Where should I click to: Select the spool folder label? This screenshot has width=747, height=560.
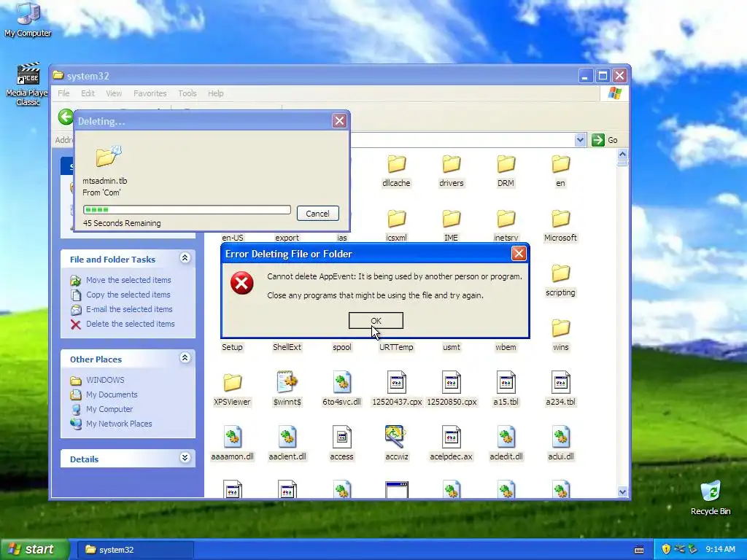point(341,347)
